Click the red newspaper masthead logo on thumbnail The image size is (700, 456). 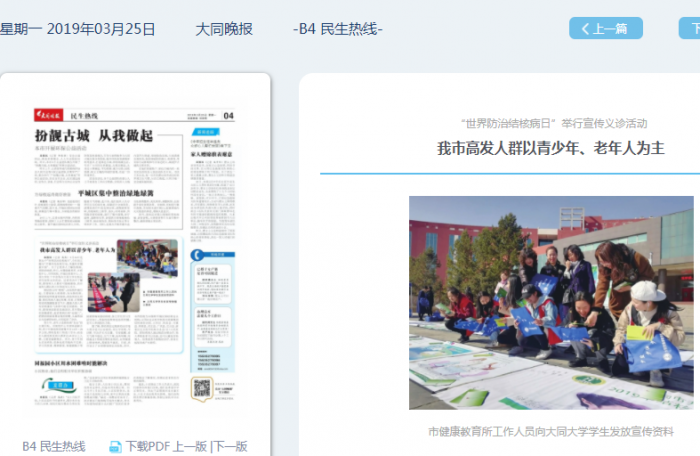[x=49, y=115]
